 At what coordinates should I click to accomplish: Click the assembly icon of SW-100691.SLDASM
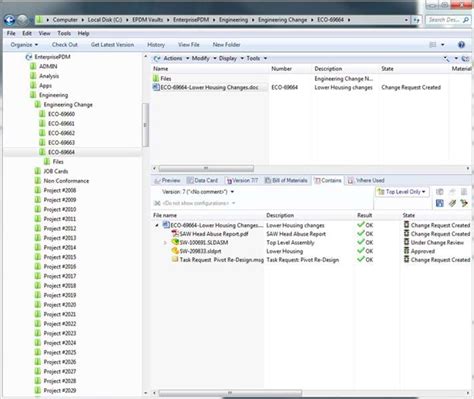pyautogui.click(x=175, y=242)
